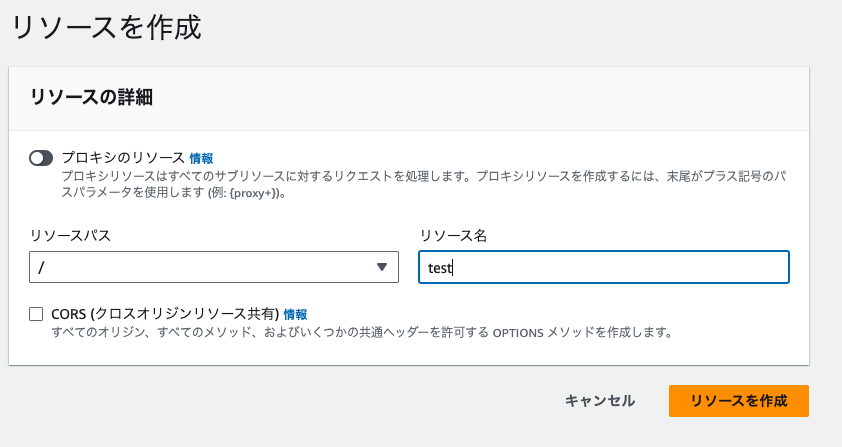
Task: Check the CORS checkbox
Action: pyautogui.click(x=36, y=314)
